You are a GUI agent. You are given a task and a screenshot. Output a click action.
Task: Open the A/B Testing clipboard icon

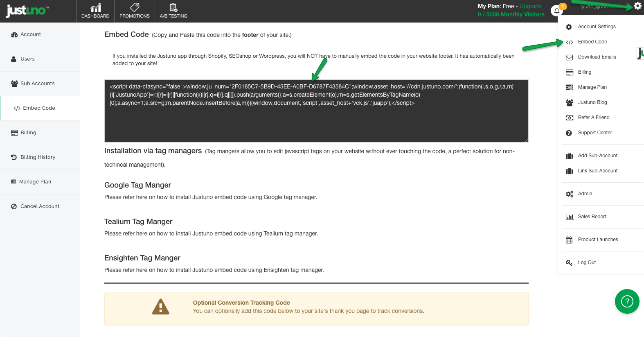click(173, 7)
